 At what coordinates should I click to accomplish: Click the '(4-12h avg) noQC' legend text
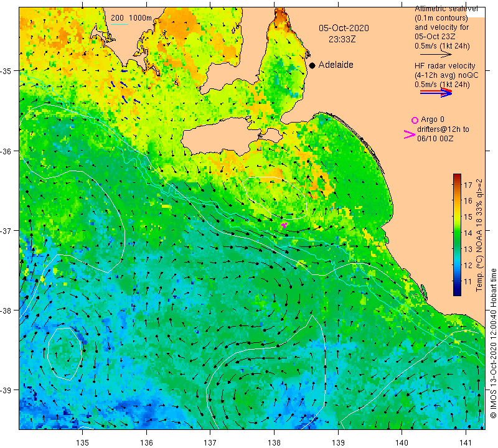click(446, 75)
